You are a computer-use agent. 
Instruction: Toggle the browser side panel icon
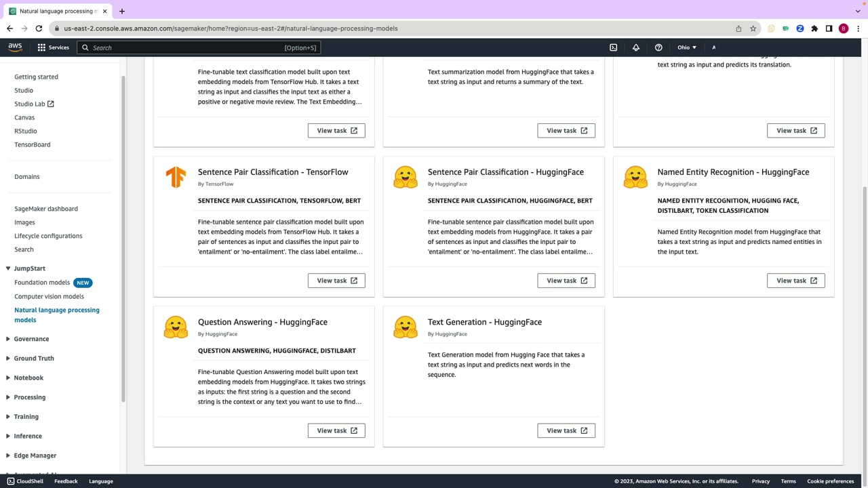(829, 28)
